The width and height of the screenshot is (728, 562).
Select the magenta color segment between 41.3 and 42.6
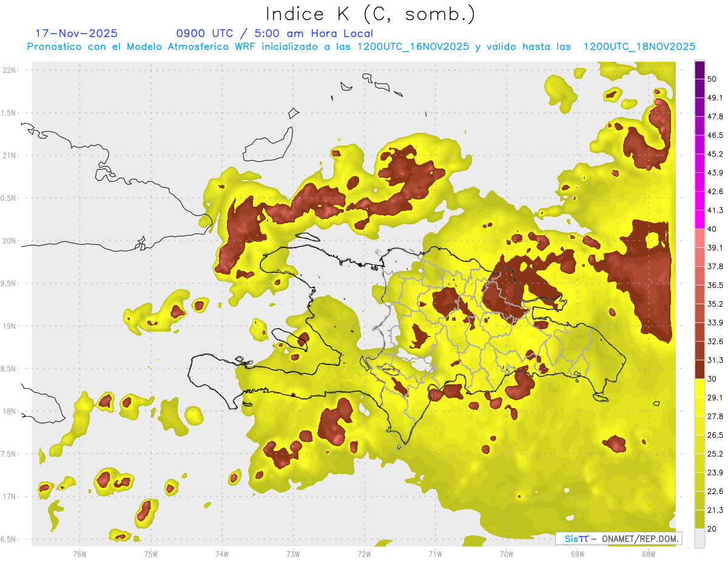click(x=699, y=201)
